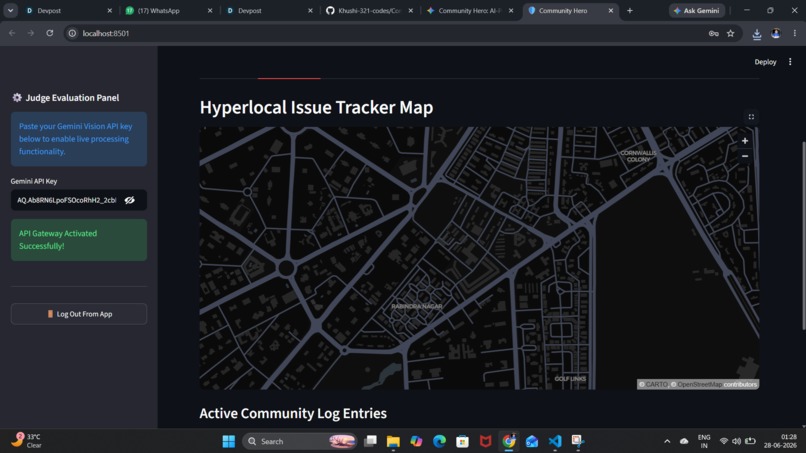The width and height of the screenshot is (806, 453).
Task: Reload the localhost page
Action: [50, 33]
